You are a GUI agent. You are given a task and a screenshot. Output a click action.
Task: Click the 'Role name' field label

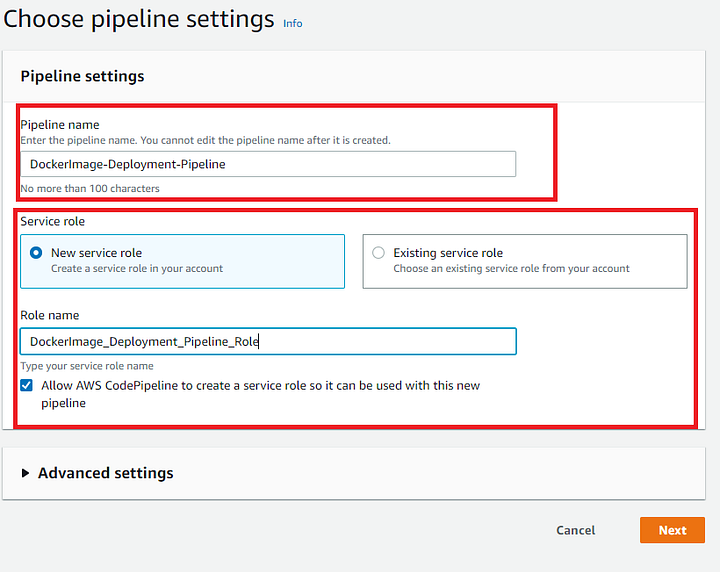[x=50, y=315]
